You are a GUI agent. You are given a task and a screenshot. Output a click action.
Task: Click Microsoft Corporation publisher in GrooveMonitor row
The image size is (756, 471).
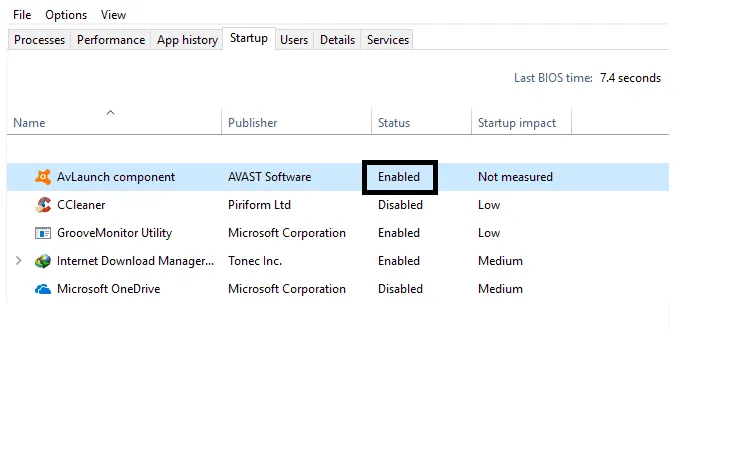point(287,233)
